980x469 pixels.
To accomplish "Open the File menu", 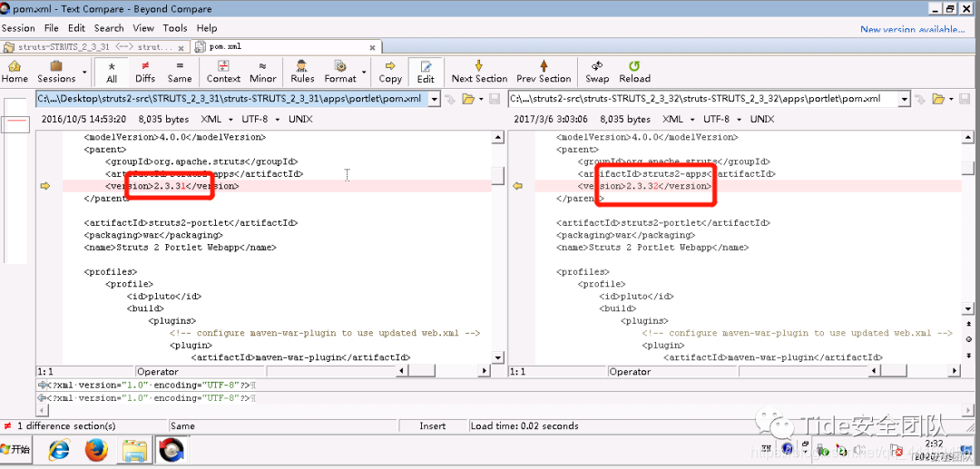I will (51, 28).
